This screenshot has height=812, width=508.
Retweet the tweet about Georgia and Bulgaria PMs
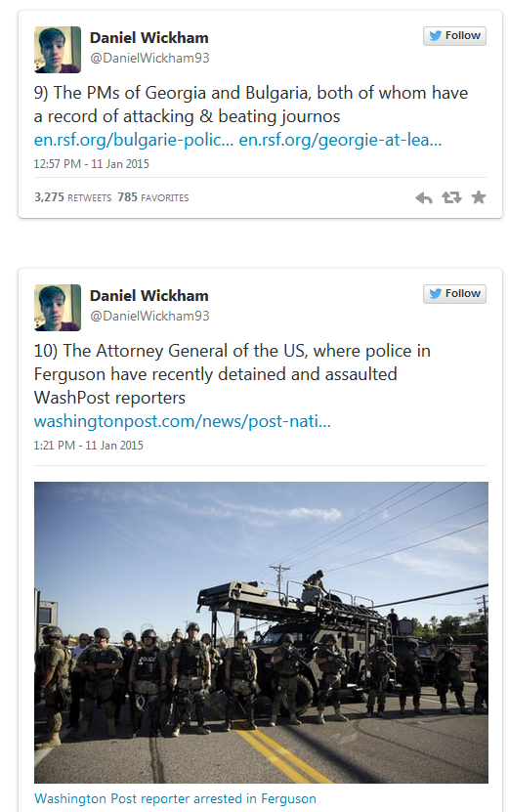click(451, 197)
